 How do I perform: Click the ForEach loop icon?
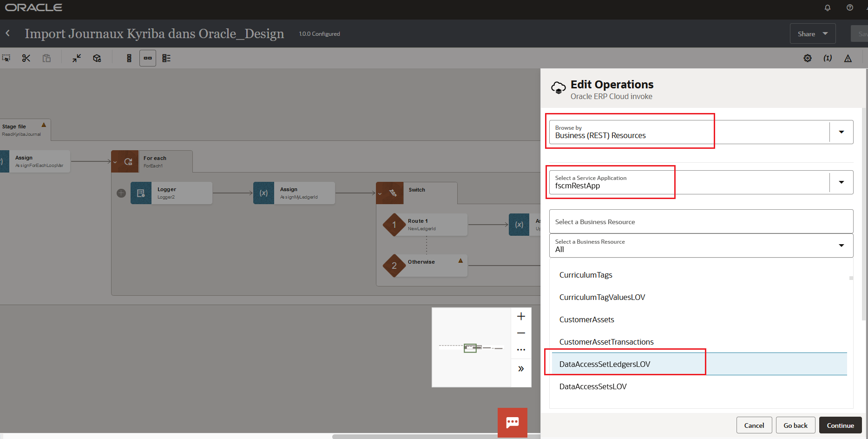pos(128,162)
